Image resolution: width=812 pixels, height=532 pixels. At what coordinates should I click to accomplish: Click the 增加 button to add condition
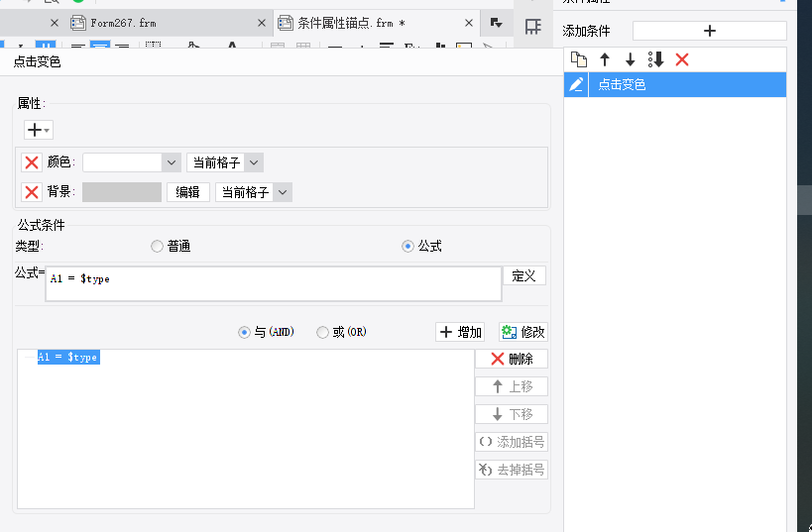click(x=460, y=333)
